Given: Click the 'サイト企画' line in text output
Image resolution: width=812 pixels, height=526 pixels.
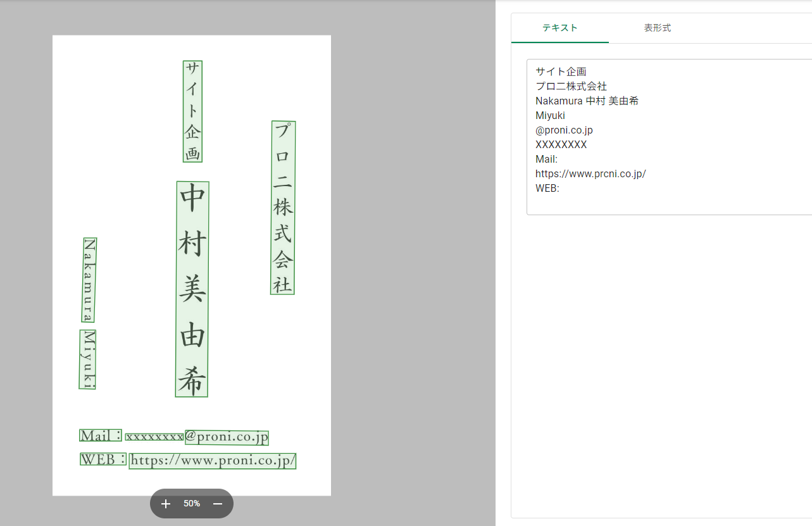Looking at the screenshot, I should tap(561, 72).
